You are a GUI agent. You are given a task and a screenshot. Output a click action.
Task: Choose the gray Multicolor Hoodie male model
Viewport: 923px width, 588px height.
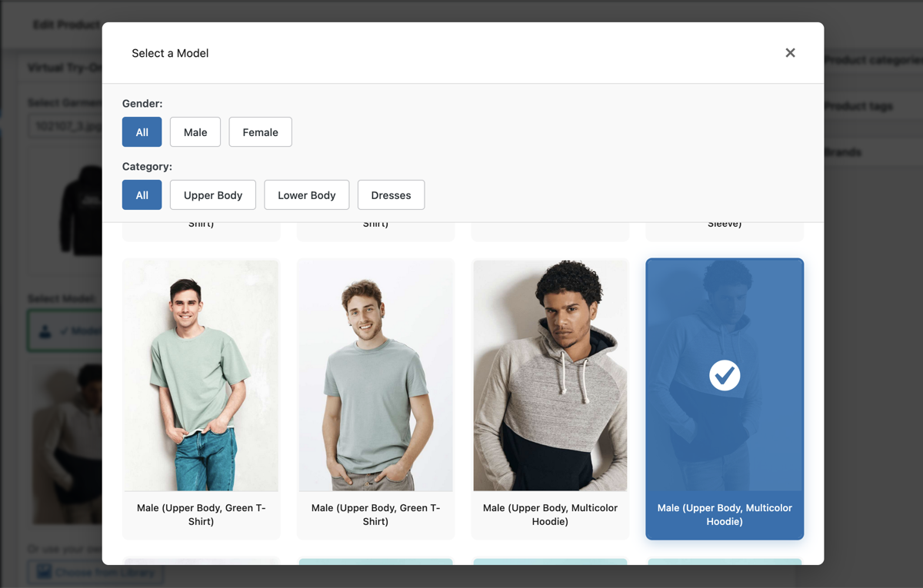pyautogui.click(x=549, y=374)
